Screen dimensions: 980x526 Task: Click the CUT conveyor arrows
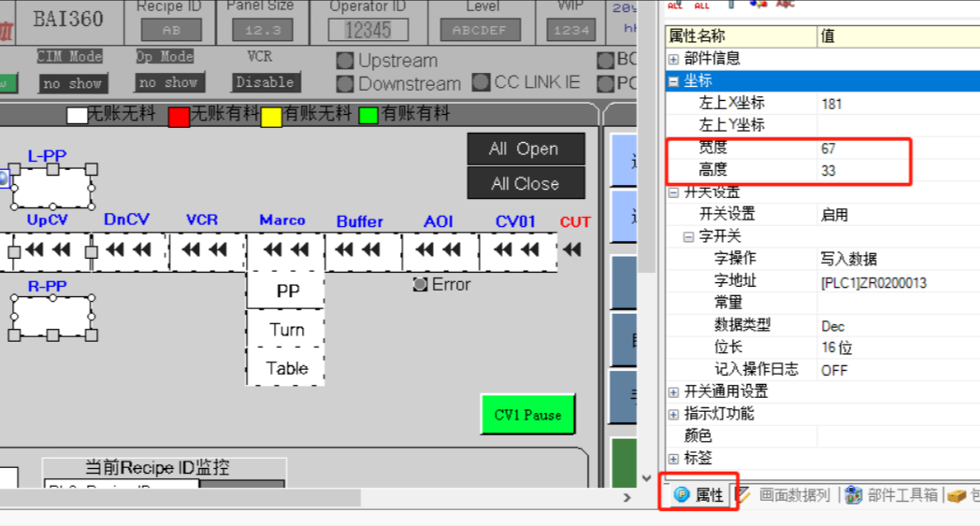tap(572, 249)
